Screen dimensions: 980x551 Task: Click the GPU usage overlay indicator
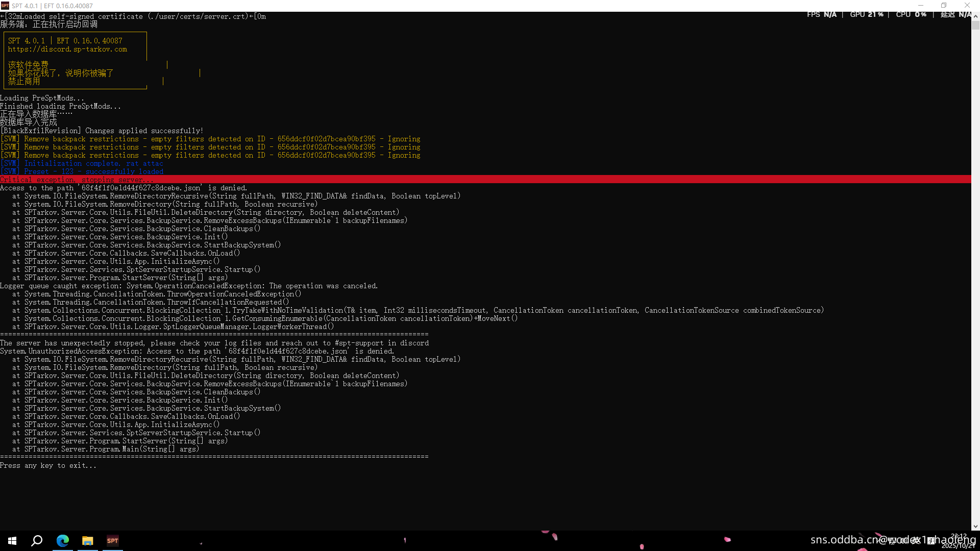866,14
